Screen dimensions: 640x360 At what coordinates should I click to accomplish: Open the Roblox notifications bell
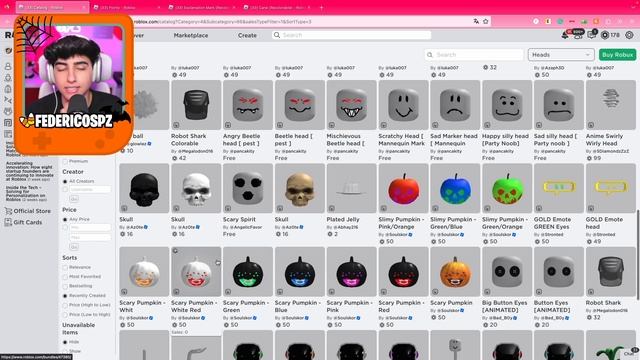point(565,35)
